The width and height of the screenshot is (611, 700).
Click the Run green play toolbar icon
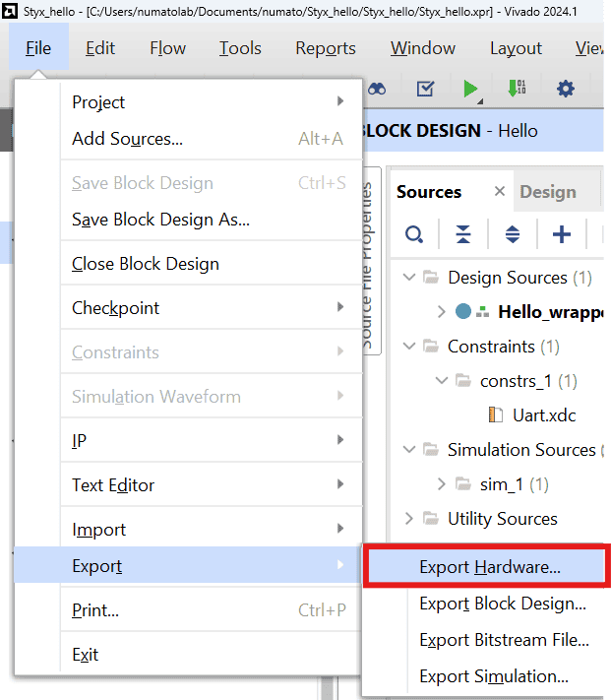coord(470,89)
